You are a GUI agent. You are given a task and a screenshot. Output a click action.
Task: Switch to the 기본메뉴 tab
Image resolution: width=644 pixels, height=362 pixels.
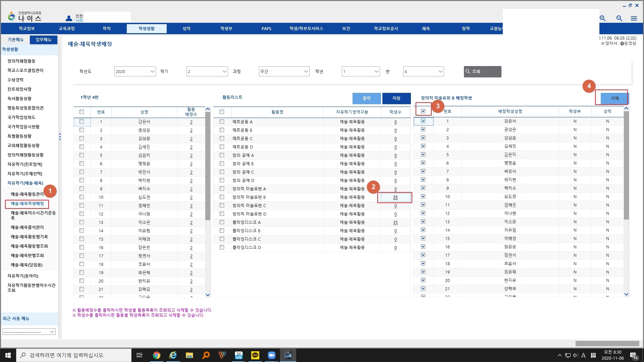[15, 40]
